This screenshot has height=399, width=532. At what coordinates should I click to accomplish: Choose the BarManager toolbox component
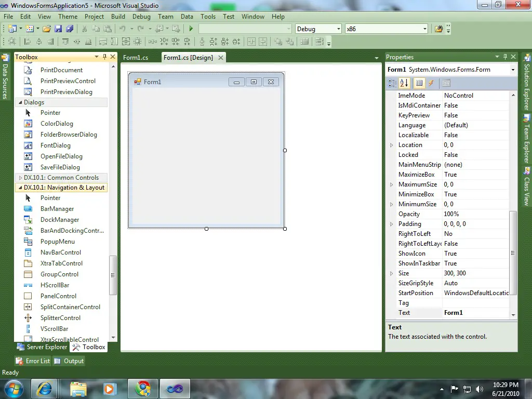(x=57, y=209)
